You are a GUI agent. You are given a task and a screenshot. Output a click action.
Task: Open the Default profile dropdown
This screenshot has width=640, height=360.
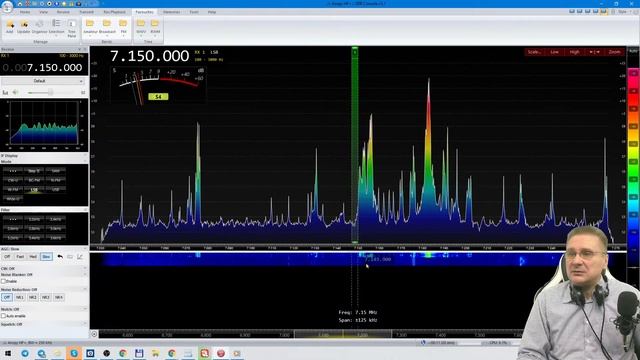(42, 81)
